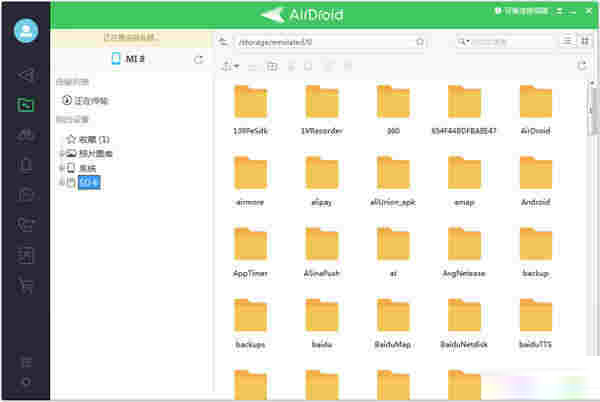Viewport: 600px width, 402px height.
Task: Open the binoculars remote view sidebar icon
Action: [x=26, y=135]
